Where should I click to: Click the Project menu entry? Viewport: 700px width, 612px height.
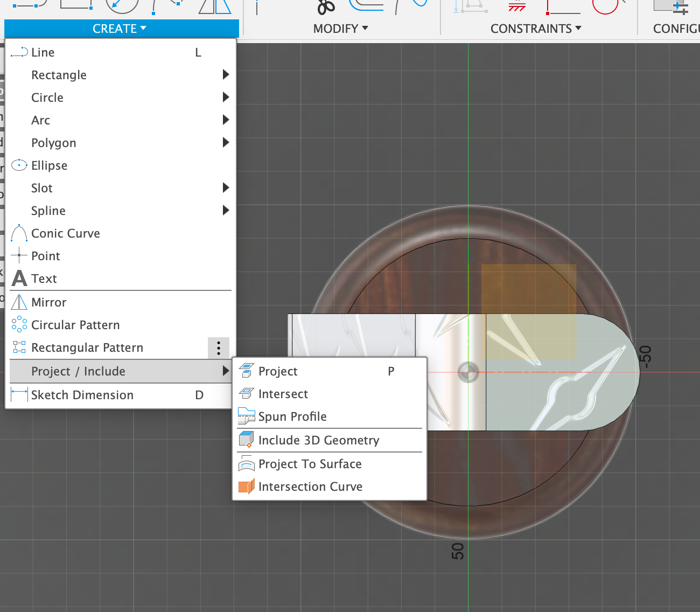(278, 371)
